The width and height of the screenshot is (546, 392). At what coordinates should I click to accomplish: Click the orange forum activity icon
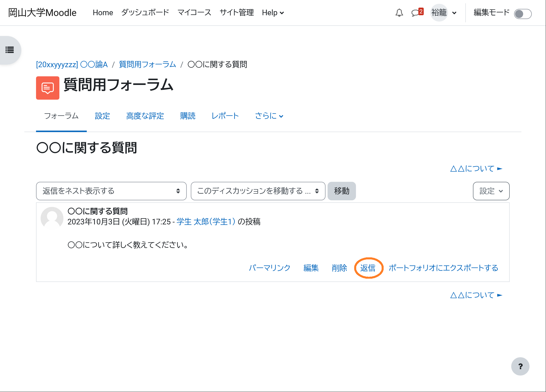48,88
